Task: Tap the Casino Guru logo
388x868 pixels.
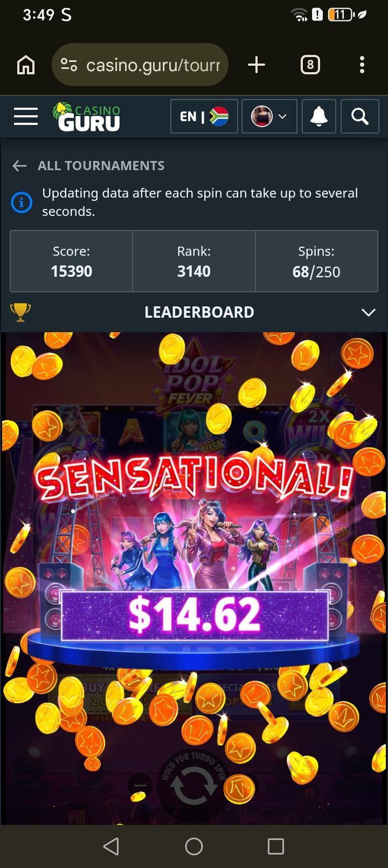Action: point(86,117)
